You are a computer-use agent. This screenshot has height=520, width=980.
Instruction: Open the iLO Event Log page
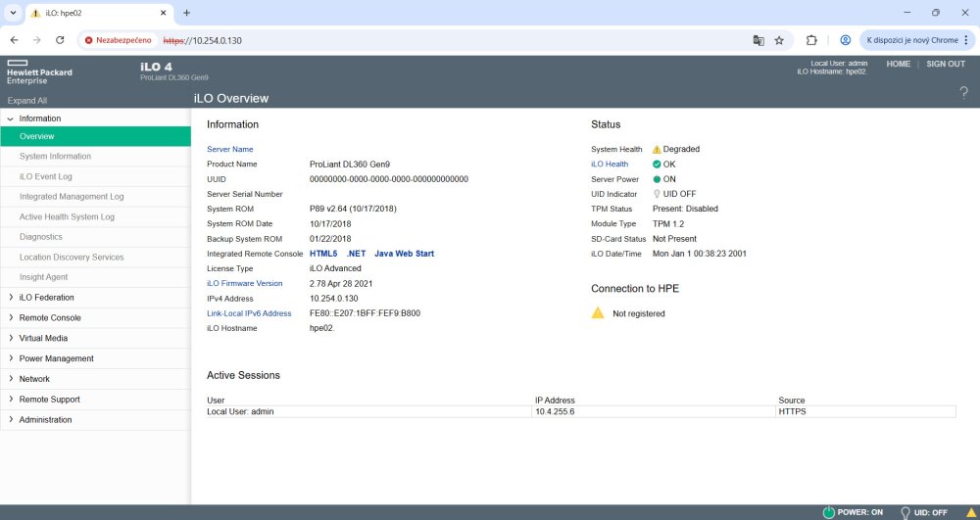click(45, 177)
